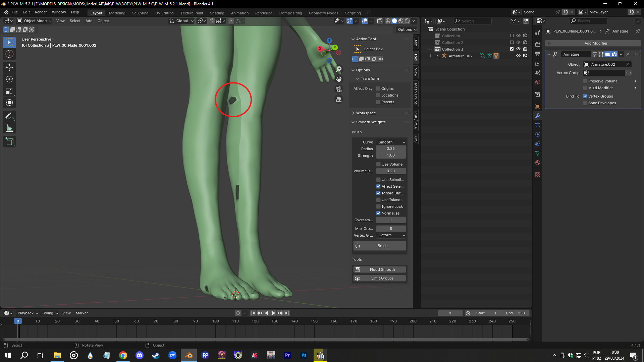Image resolution: width=644 pixels, height=362 pixels.
Task: Activate the Move tool
Action: [9, 67]
